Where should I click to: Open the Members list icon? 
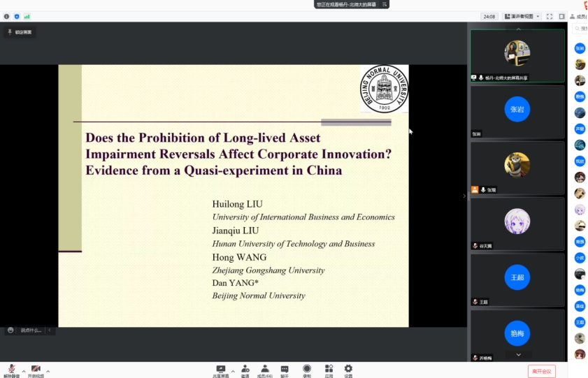tap(265, 370)
